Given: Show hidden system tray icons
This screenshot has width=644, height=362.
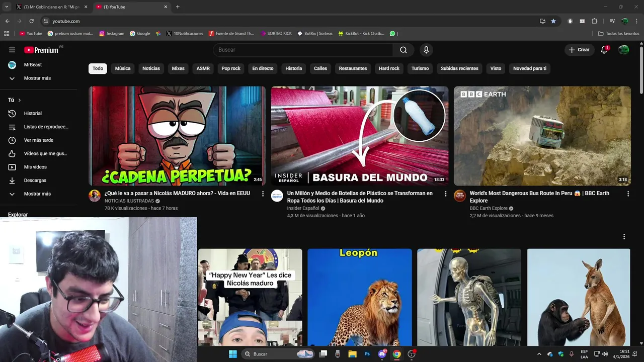Looking at the screenshot, I should pyautogui.click(x=539, y=354).
